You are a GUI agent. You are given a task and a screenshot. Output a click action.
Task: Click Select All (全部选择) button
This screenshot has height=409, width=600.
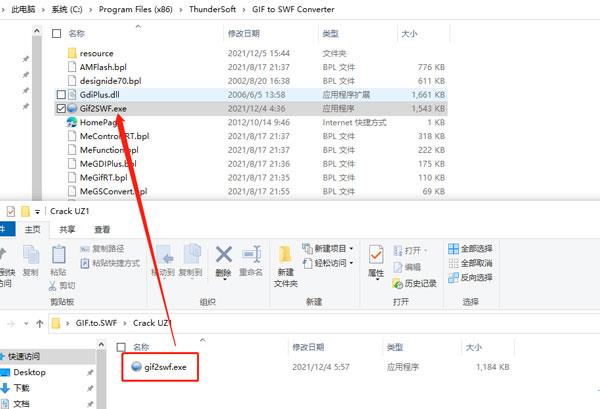point(475,248)
